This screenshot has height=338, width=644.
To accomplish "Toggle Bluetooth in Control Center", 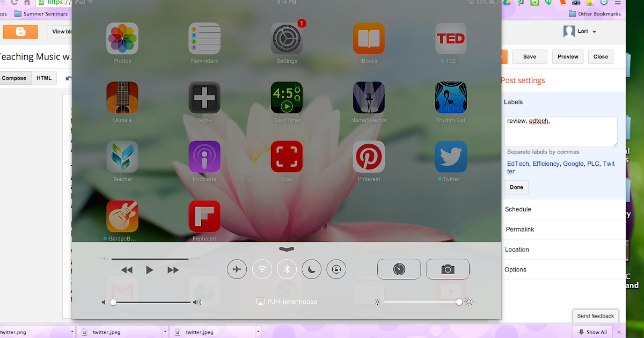I will click(x=287, y=269).
